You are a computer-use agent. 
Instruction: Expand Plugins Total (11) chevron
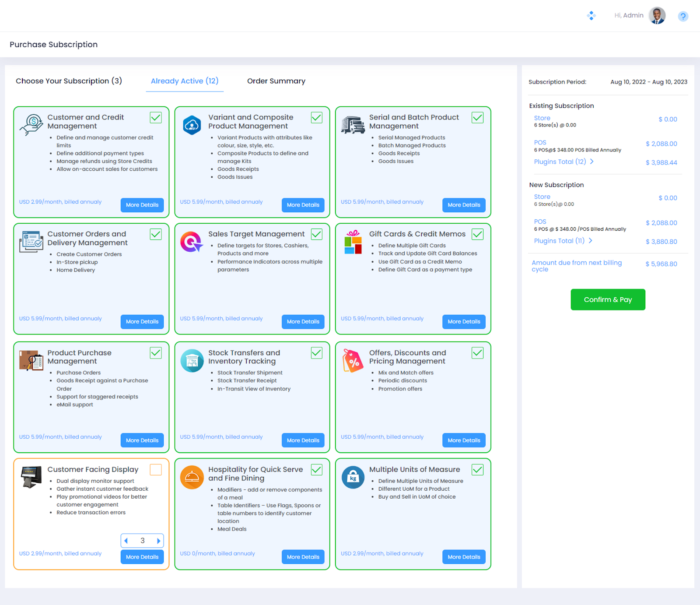click(591, 241)
